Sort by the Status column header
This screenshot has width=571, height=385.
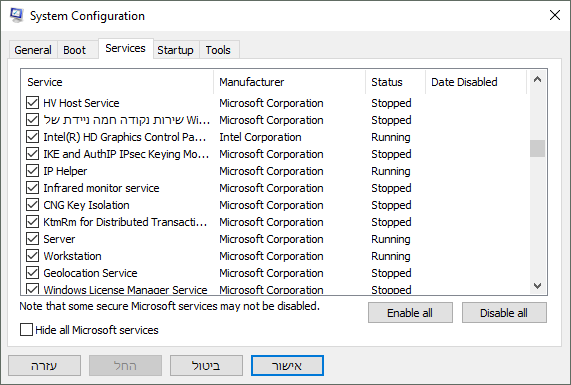[x=395, y=82]
